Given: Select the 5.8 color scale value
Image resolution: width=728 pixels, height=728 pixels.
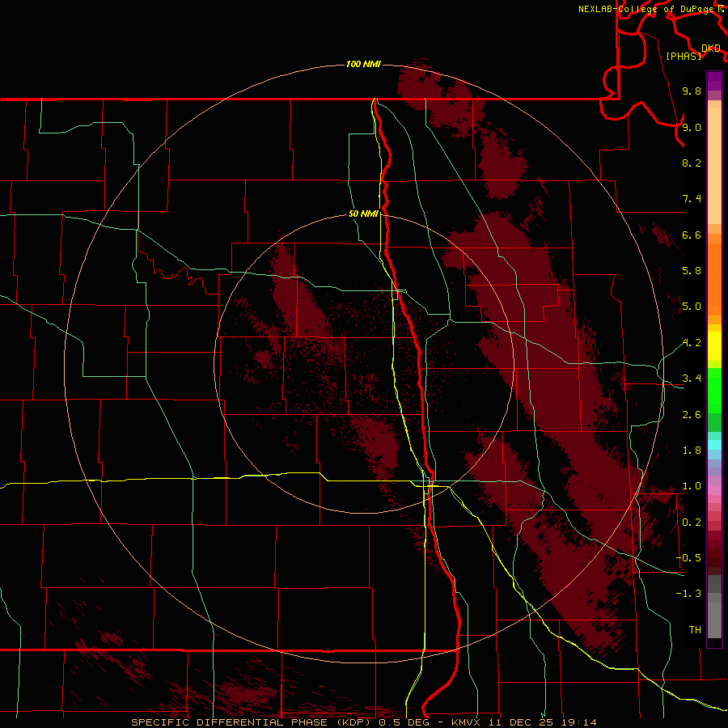Looking at the screenshot, I should click(x=692, y=271).
